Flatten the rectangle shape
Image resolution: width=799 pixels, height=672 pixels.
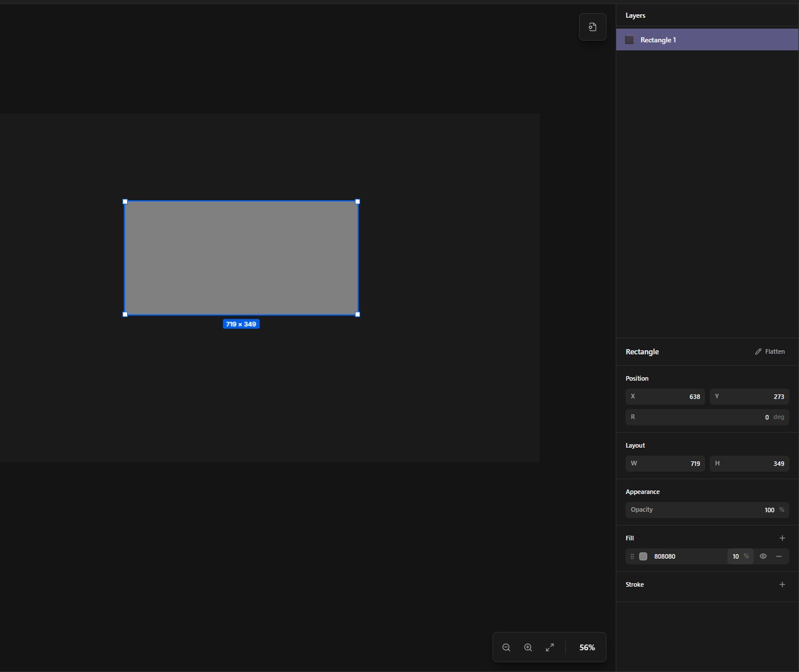pyautogui.click(x=770, y=351)
